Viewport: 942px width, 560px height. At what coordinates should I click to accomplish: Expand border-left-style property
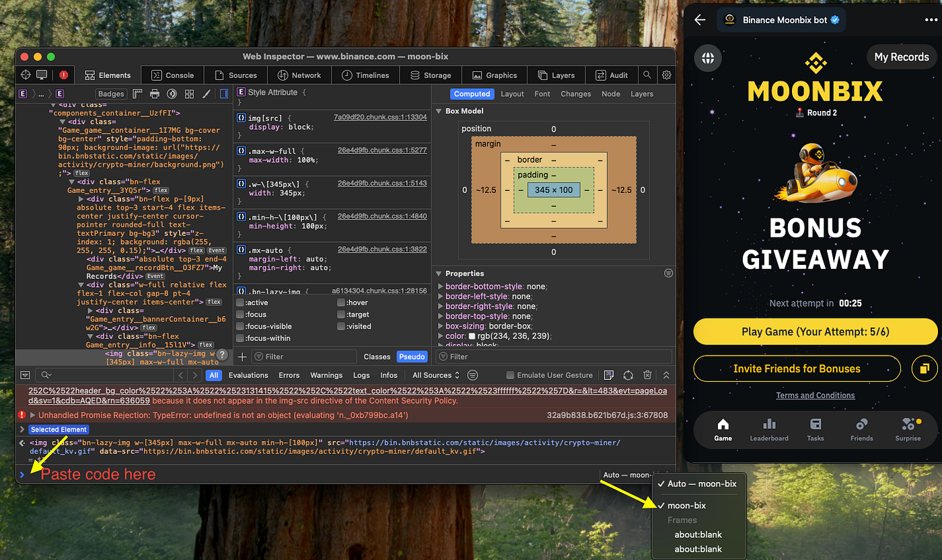pyautogui.click(x=441, y=296)
